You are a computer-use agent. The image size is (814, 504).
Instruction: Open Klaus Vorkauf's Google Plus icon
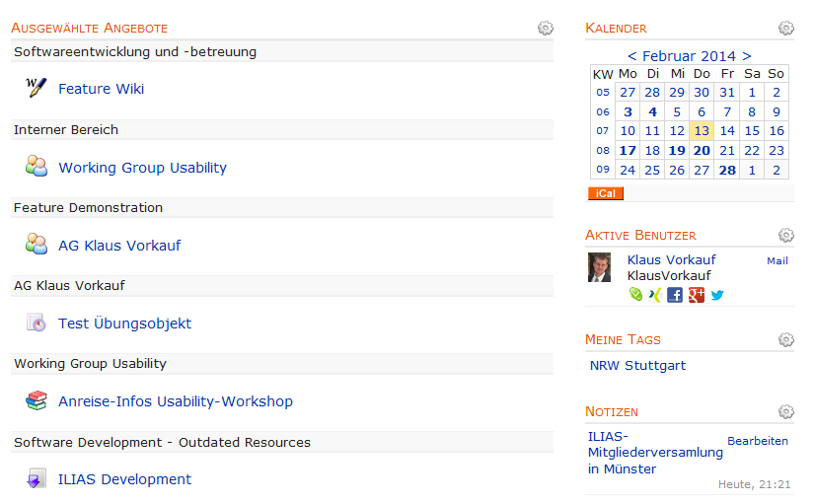tap(697, 295)
